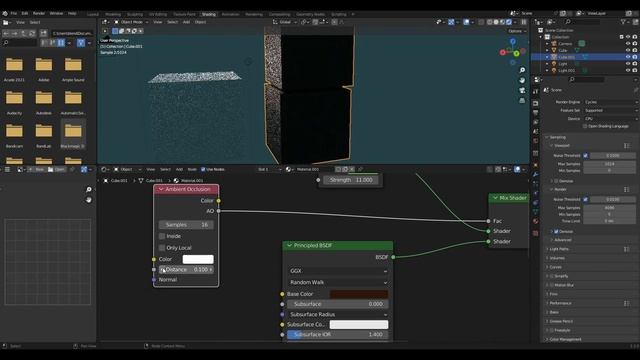Click the select box tool icon in the viewport header
Screen dimensions: 640x360
pos(115,31)
